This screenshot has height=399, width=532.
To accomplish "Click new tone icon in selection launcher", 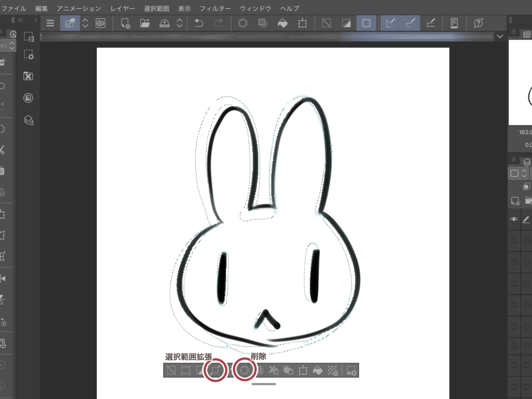I will coord(332,370).
